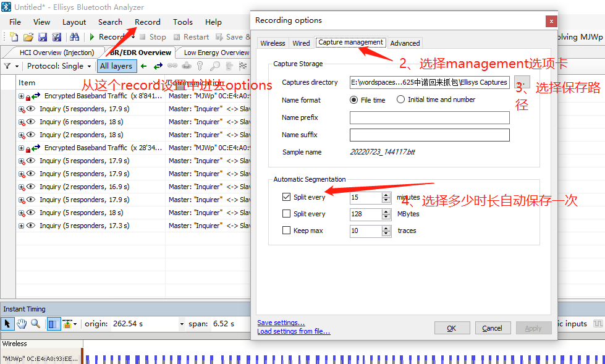The width and height of the screenshot is (605, 364).
Task: Open the Search menu
Action: [x=110, y=22]
